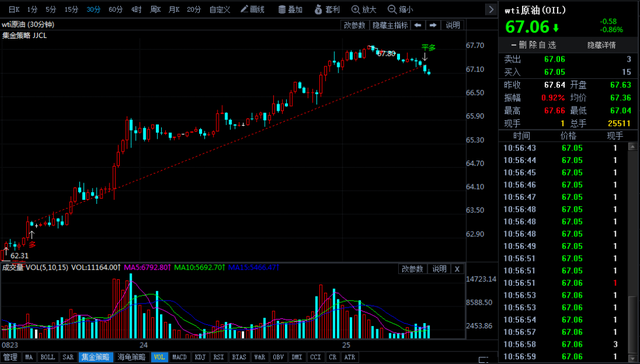Click the 时间 column header
The width and height of the screenshot is (640, 364).
(x=521, y=136)
